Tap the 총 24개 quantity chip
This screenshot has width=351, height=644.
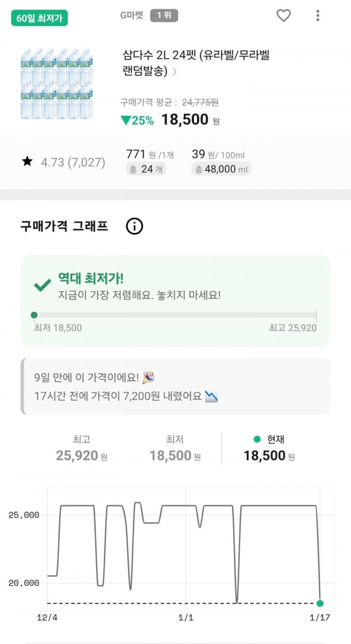click(x=146, y=169)
